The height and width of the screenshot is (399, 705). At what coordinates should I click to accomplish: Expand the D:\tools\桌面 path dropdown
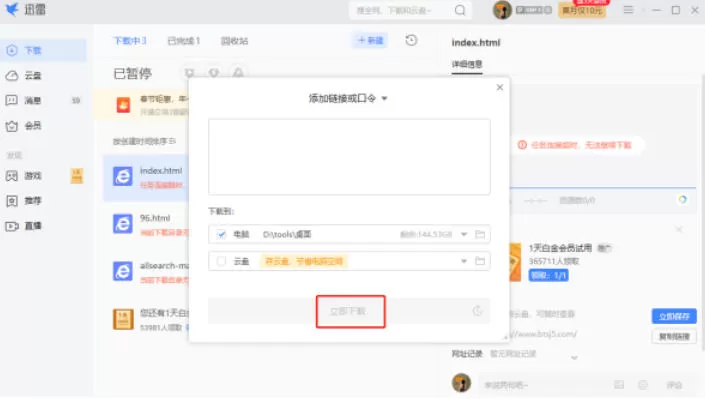click(x=464, y=234)
